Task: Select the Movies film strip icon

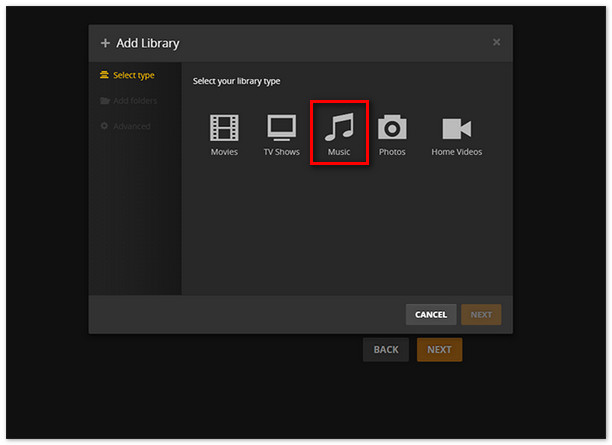Action: pos(224,128)
